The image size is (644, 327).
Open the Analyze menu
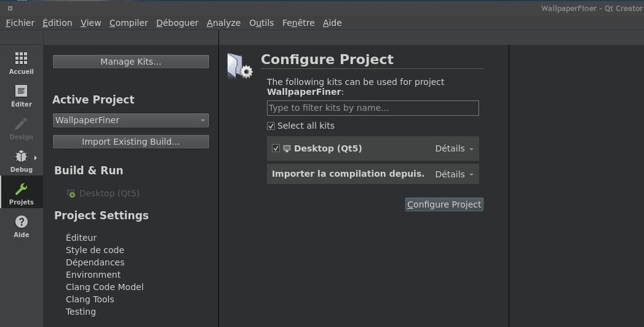(223, 23)
